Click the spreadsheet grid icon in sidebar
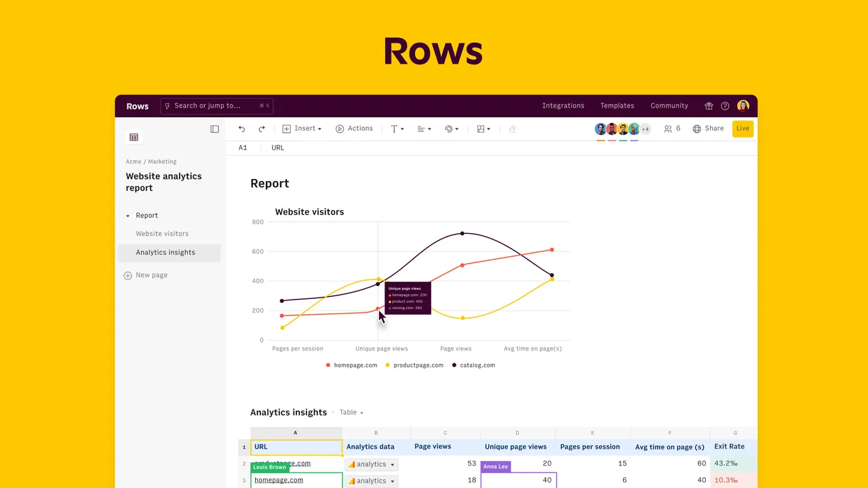The height and width of the screenshot is (488, 868). 134,137
